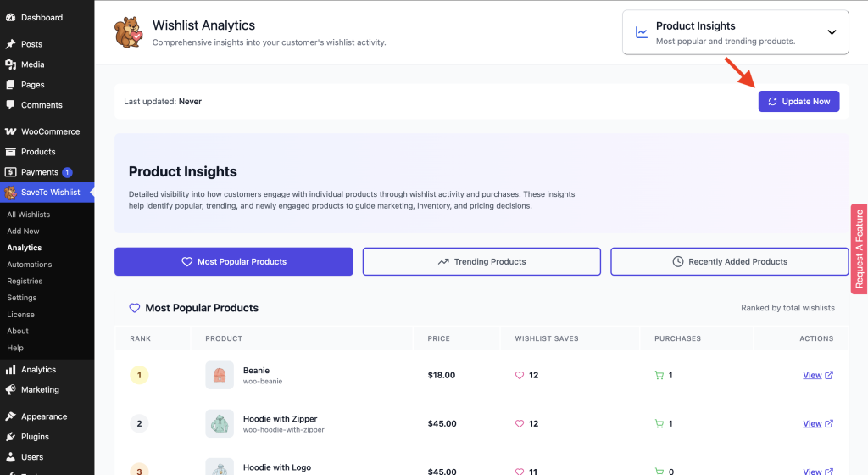Click the PURCHASES column header
Image resolution: width=868 pixels, height=475 pixels.
tap(677, 338)
